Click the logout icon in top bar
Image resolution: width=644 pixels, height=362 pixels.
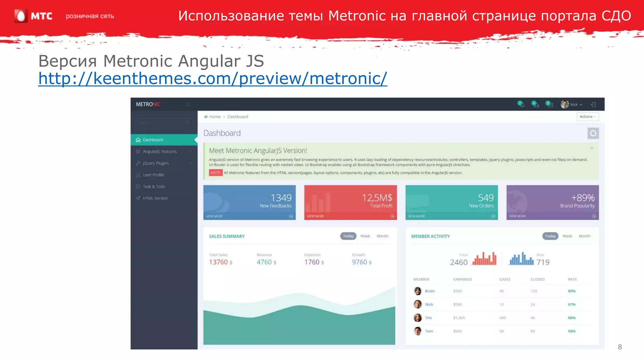(x=593, y=105)
